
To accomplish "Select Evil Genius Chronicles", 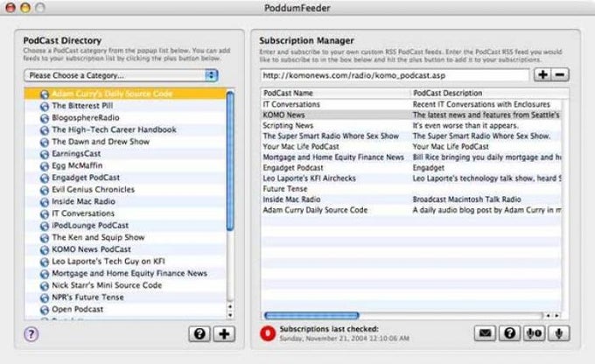I will pyautogui.click(x=126, y=189).
